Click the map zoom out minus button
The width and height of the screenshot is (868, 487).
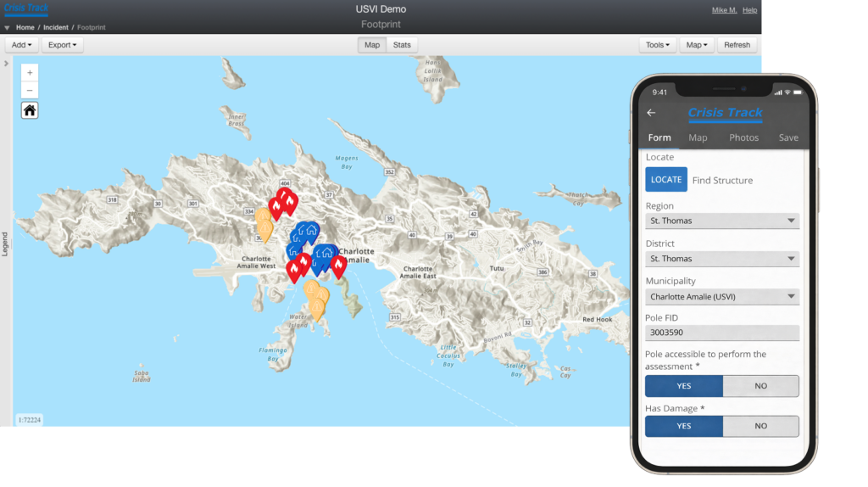coord(30,91)
